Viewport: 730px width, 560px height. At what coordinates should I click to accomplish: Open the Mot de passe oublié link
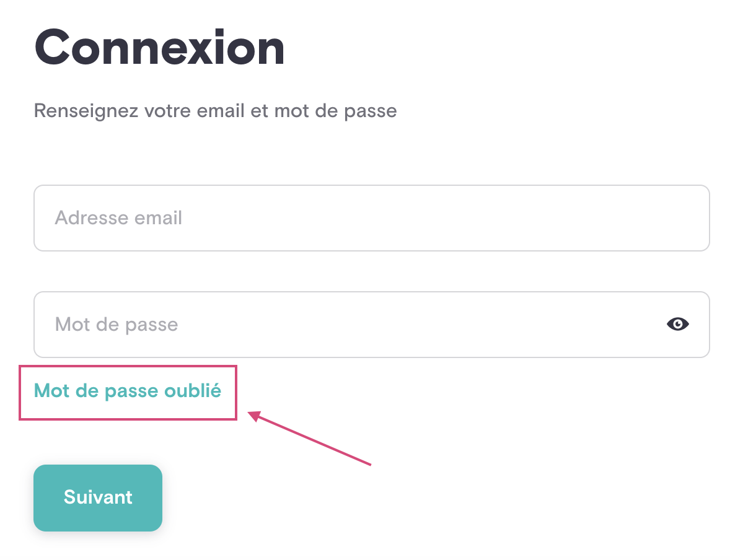(x=128, y=391)
